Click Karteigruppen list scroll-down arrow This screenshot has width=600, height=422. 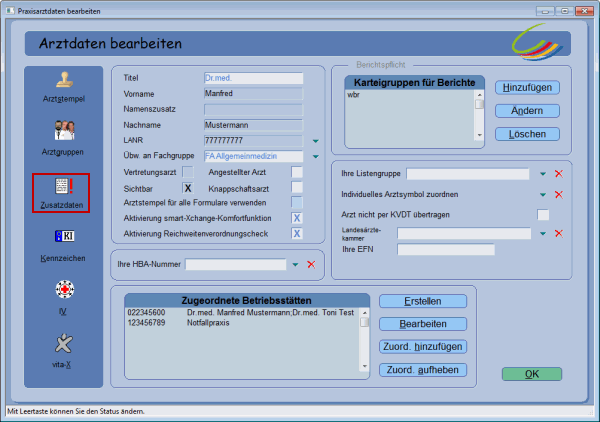pyautogui.click(x=479, y=135)
